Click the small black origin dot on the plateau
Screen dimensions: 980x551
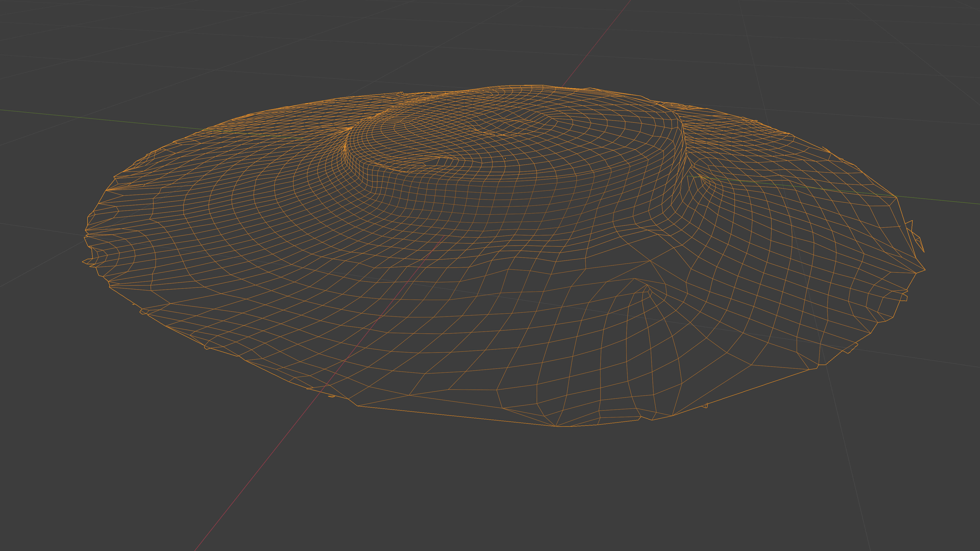coord(505,158)
